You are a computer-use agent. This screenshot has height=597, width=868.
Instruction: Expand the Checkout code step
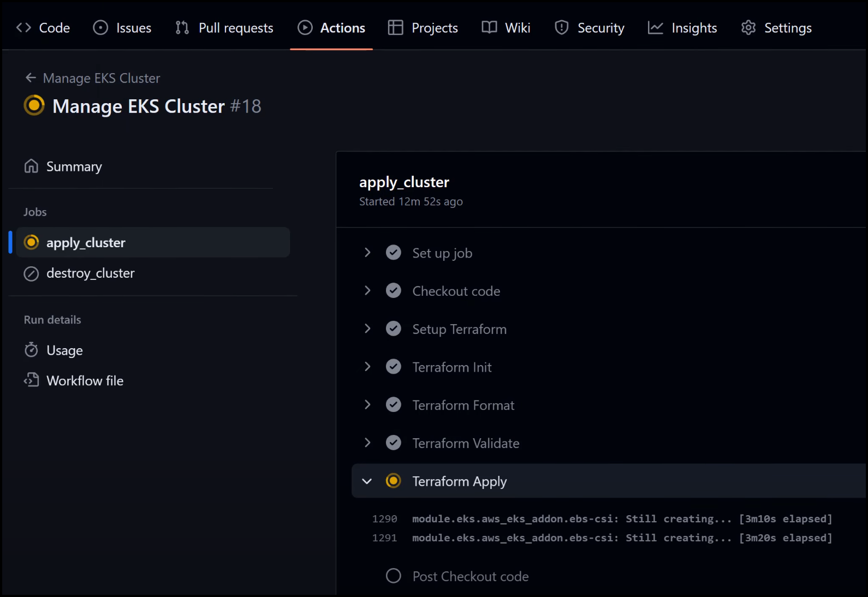367,291
